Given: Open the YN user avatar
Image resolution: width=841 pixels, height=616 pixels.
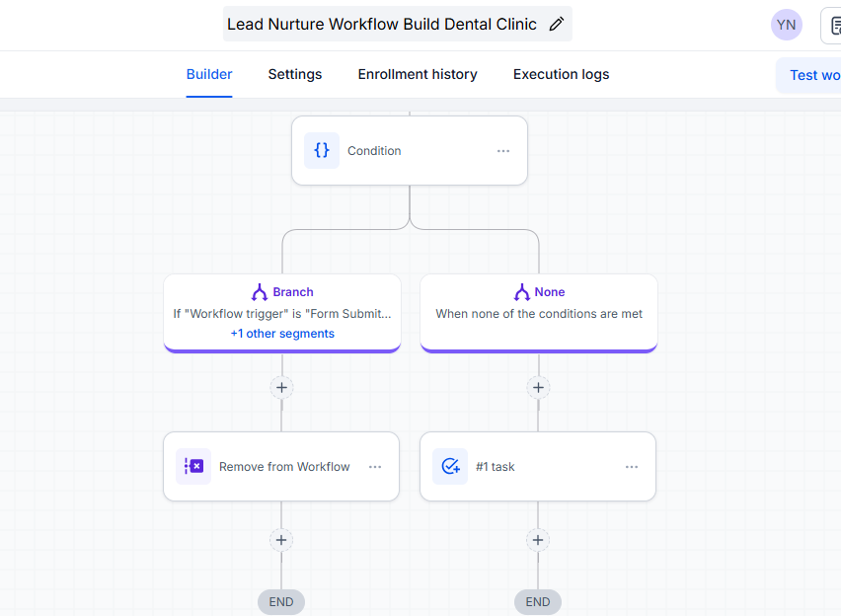Looking at the screenshot, I should [787, 25].
